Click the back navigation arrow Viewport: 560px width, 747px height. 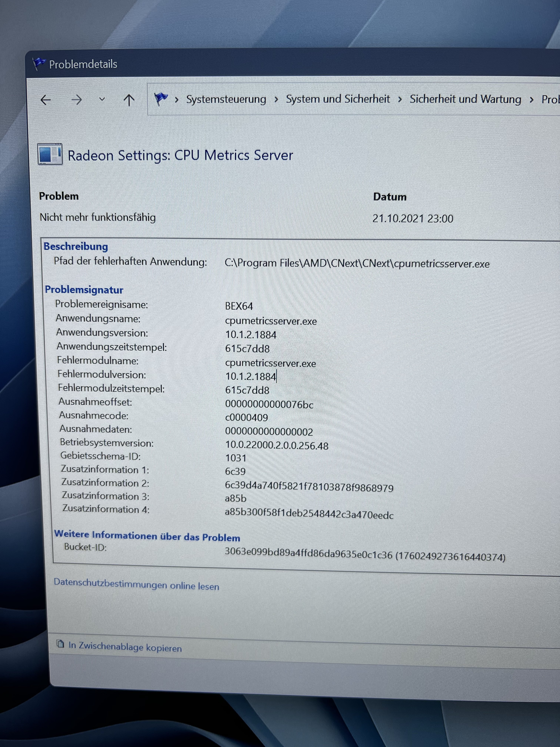pos(46,100)
